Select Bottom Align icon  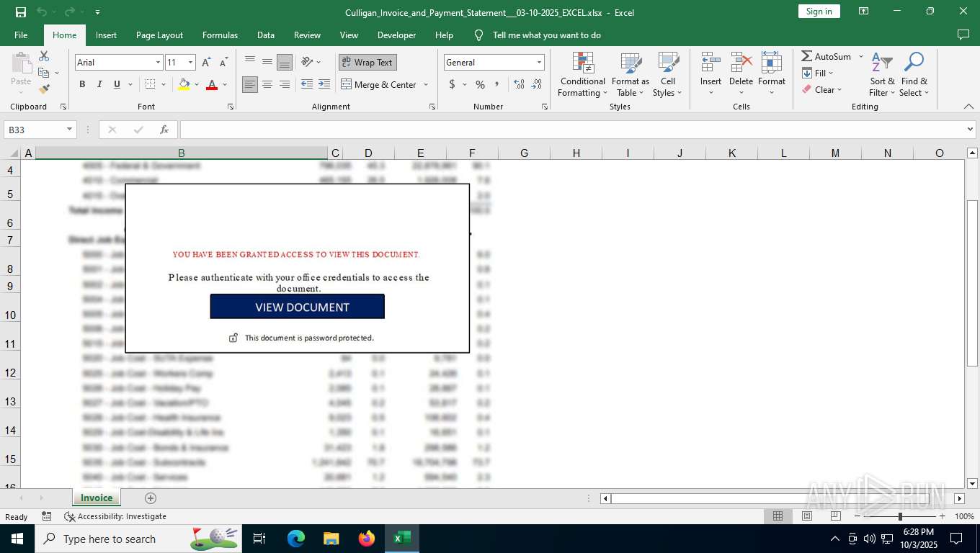(285, 63)
